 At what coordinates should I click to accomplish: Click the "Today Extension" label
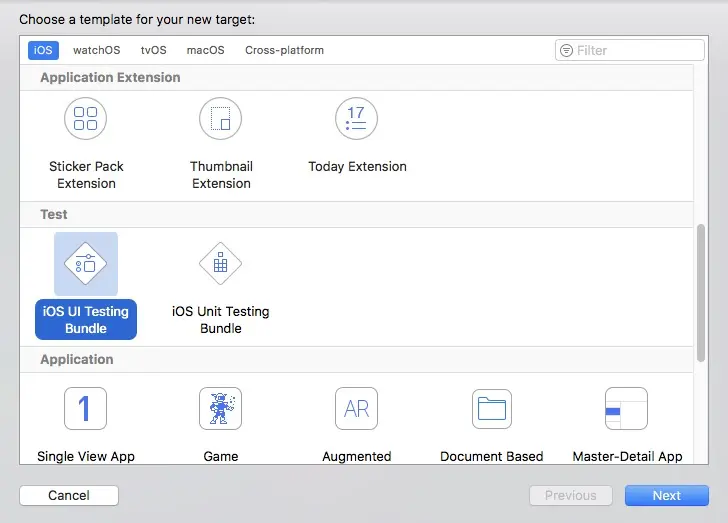(x=358, y=166)
